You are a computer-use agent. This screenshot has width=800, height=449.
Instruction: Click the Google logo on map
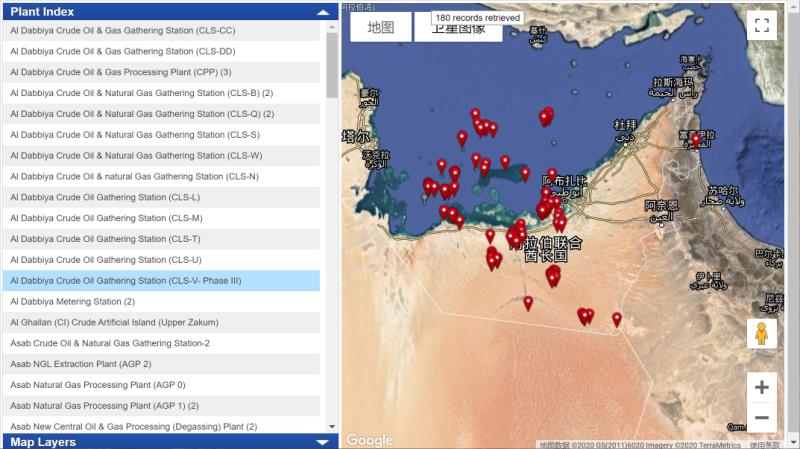(x=369, y=440)
